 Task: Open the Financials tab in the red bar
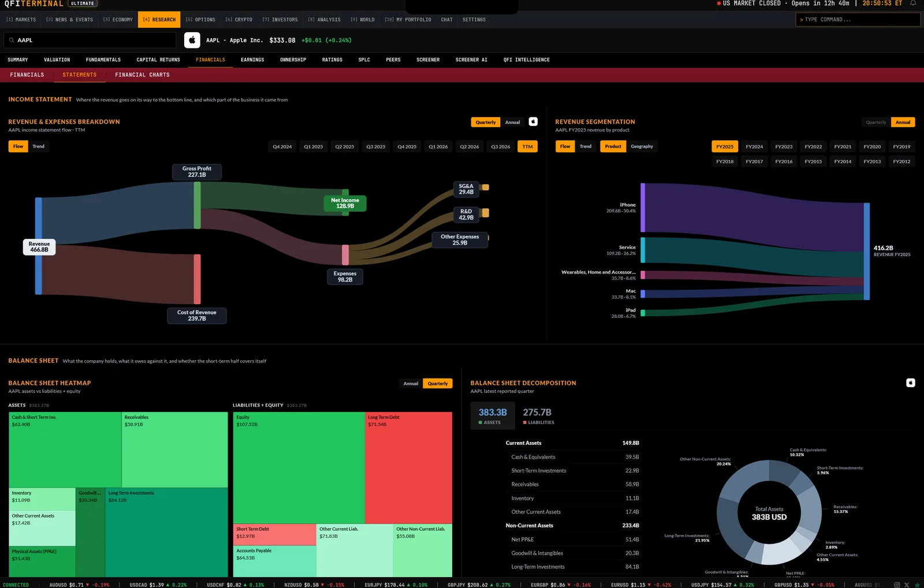27,75
